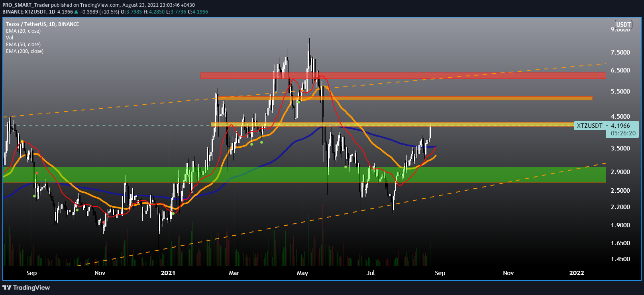Click the TradingView logo at bottom left
The image size is (644, 295).
coord(26,287)
